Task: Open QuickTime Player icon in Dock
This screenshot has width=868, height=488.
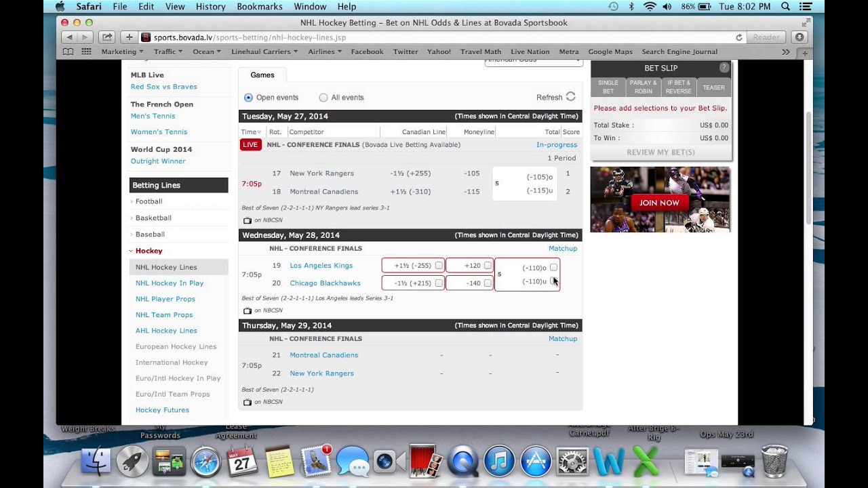Action: click(x=462, y=462)
